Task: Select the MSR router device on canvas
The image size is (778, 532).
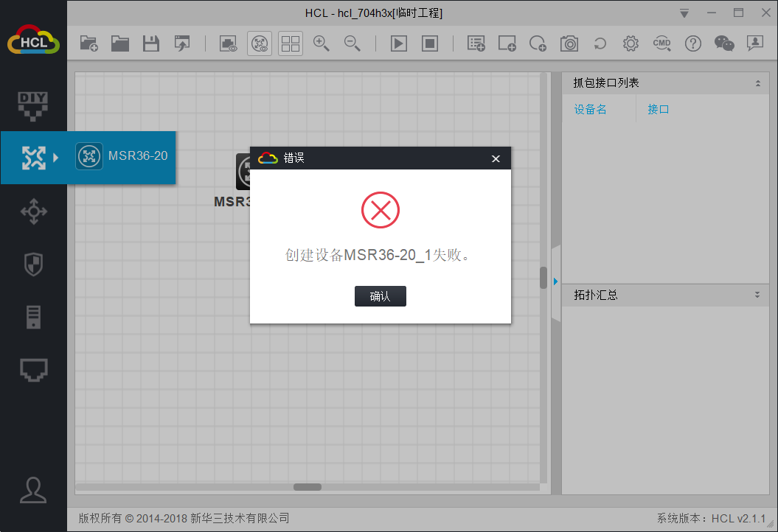Action: pos(243,172)
